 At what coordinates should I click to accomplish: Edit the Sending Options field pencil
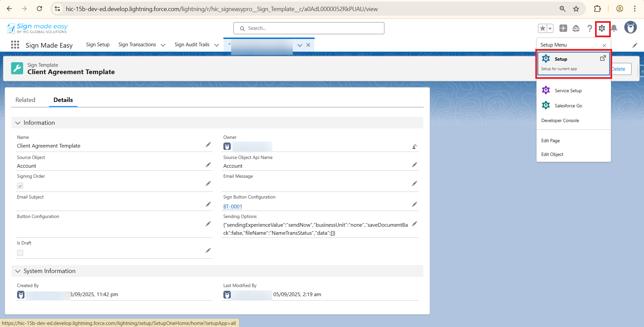[x=415, y=224]
